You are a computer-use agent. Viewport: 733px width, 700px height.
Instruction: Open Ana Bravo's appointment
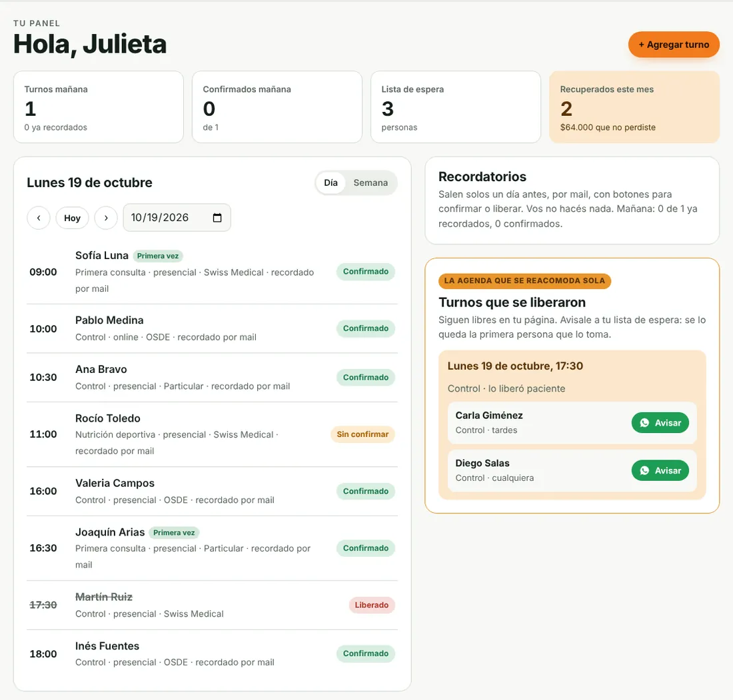click(212, 378)
